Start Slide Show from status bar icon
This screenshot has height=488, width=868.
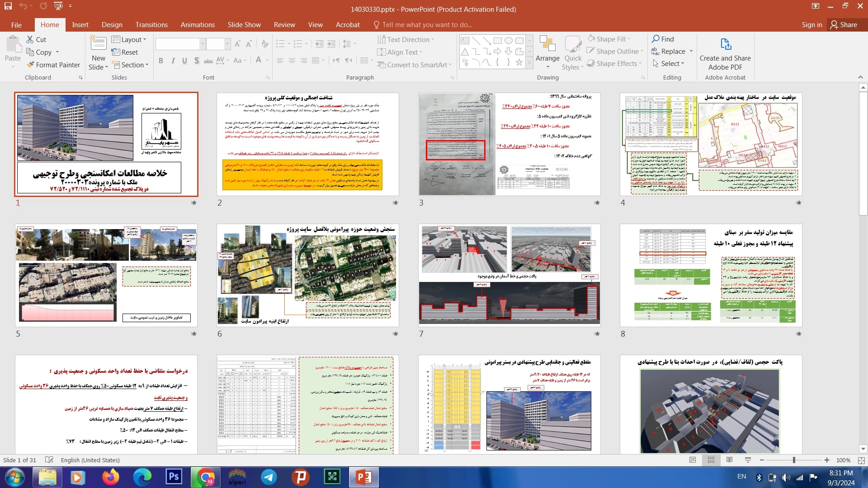click(748, 460)
